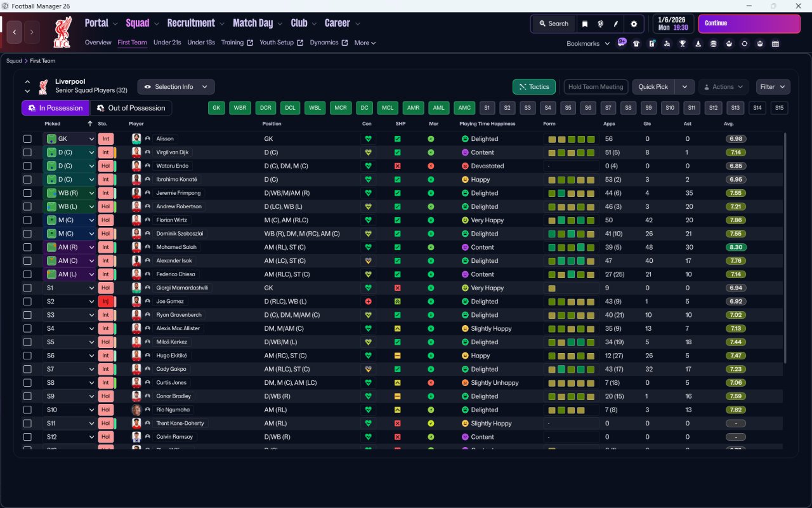This screenshot has width=812, height=508.
Task: Select Alexander Isak's row checkbox
Action: coord(27,261)
